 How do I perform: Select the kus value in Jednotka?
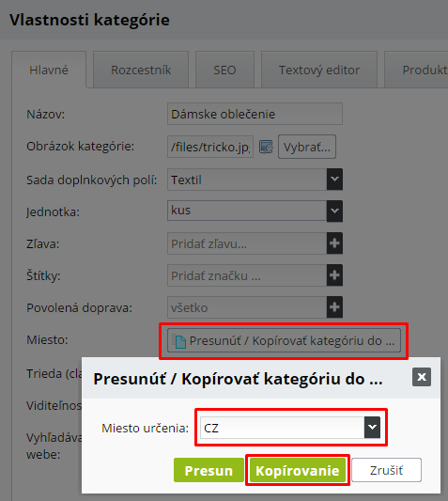tap(247, 211)
